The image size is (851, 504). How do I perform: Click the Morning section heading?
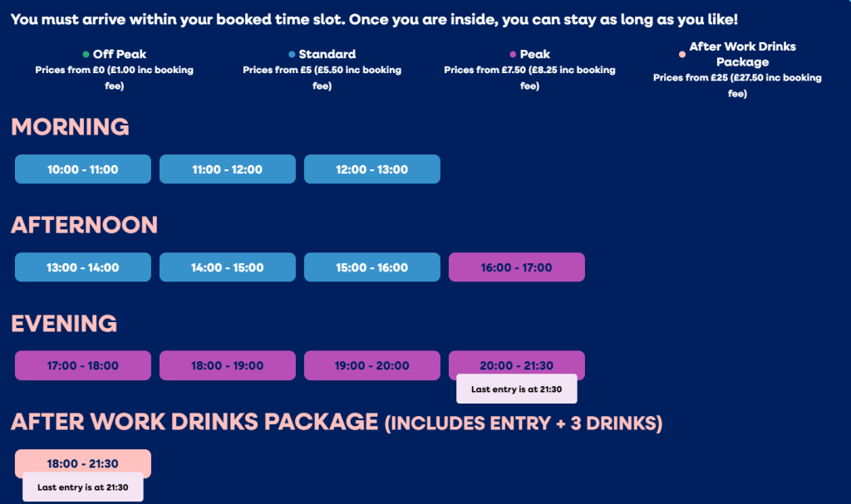pos(70,127)
